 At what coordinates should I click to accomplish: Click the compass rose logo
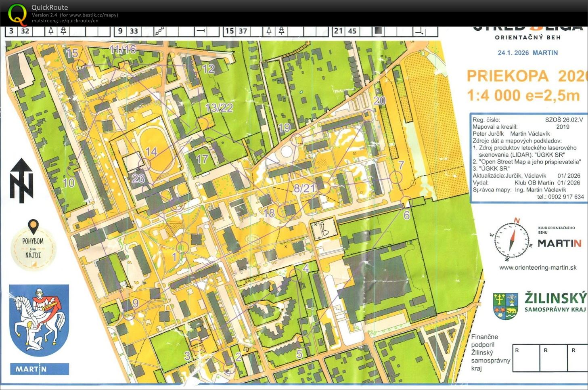(511, 240)
